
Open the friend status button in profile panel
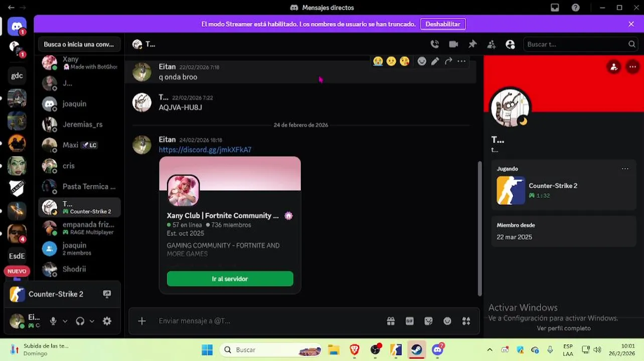(614, 67)
